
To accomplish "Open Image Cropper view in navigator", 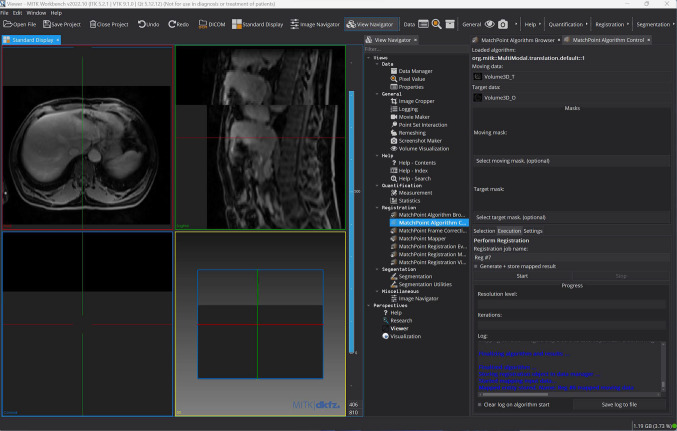I will pos(415,101).
